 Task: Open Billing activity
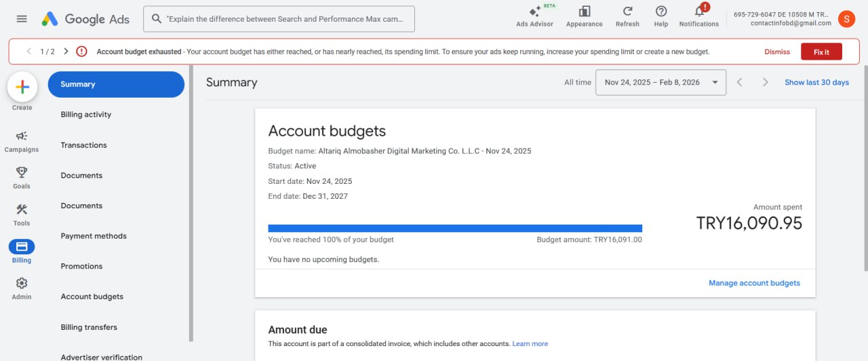[85, 115]
